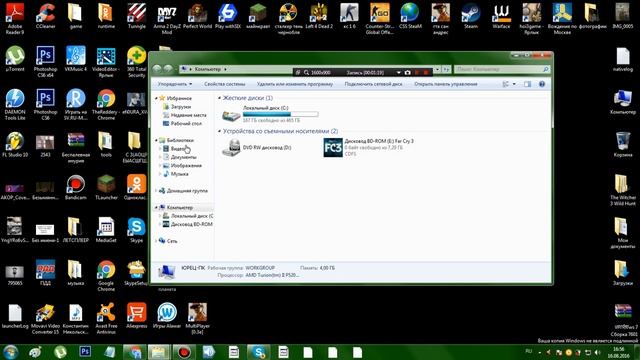Select Недавние места in the navigation pane

[x=184, y=115]
